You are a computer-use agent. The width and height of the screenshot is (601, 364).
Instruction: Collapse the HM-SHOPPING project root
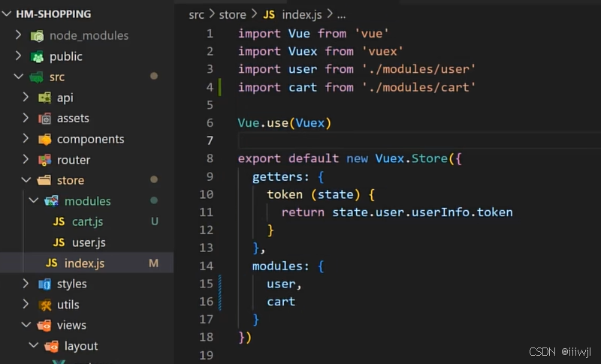(7, 14)
